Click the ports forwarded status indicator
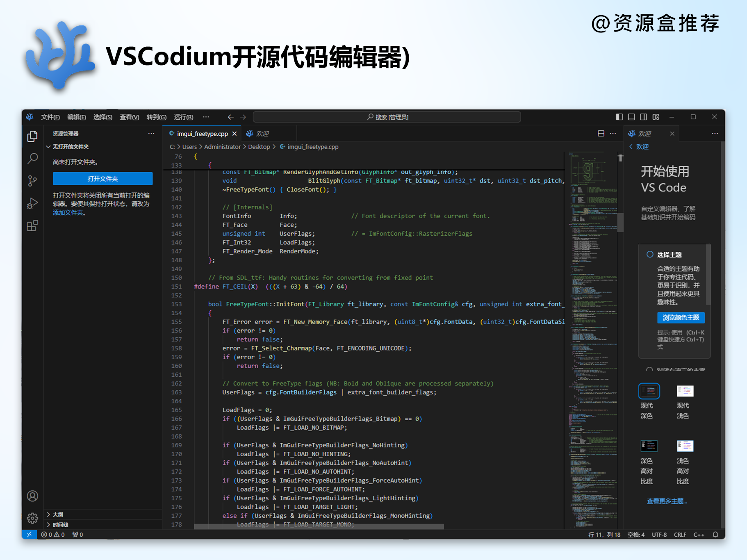Screen dimensions: 747x560 click(x=77, y=535)
